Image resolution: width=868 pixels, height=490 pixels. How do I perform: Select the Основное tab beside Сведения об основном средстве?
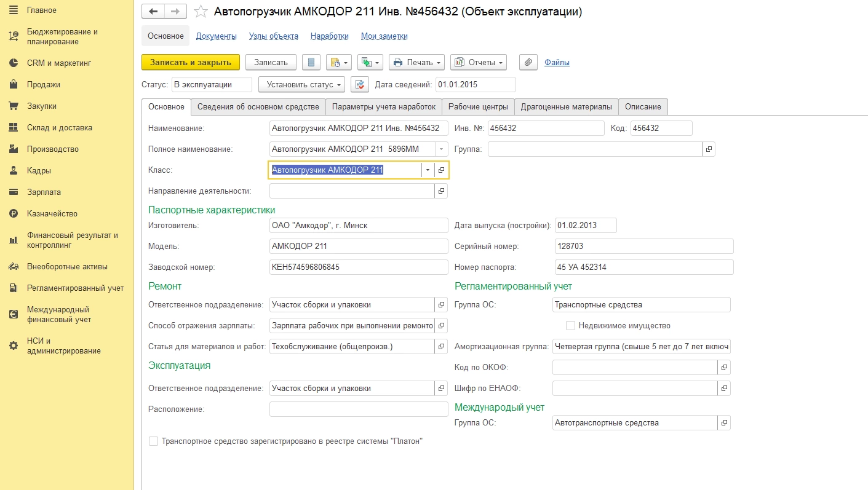(166, 107)
